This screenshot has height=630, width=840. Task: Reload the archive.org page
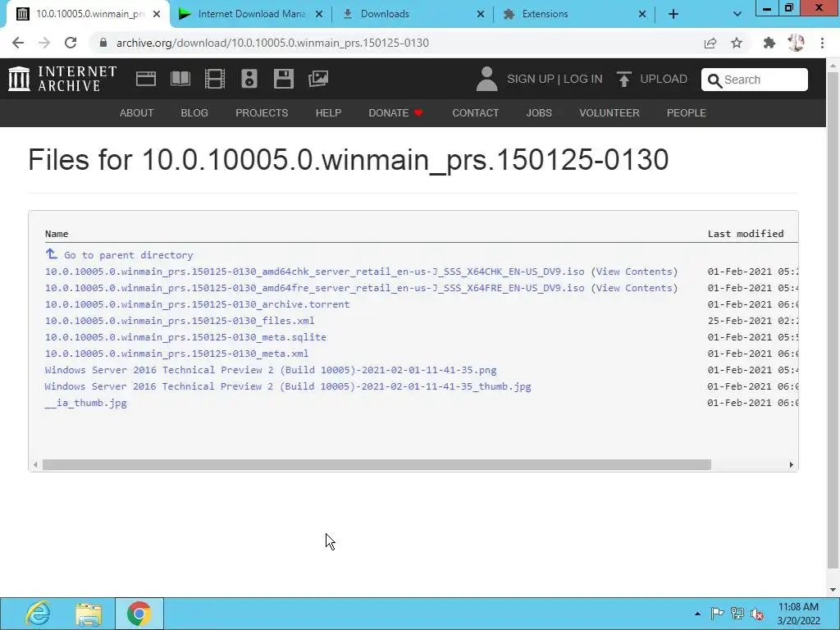point(71,43)
